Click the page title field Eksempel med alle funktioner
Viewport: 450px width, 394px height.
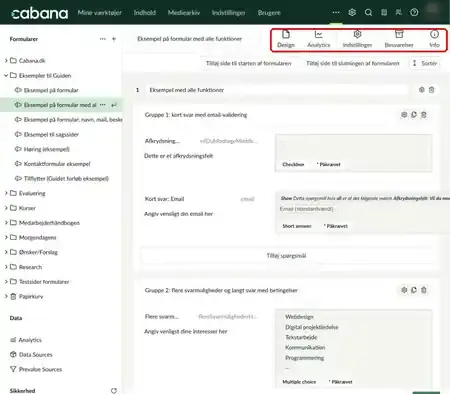(x=277, y=90)
